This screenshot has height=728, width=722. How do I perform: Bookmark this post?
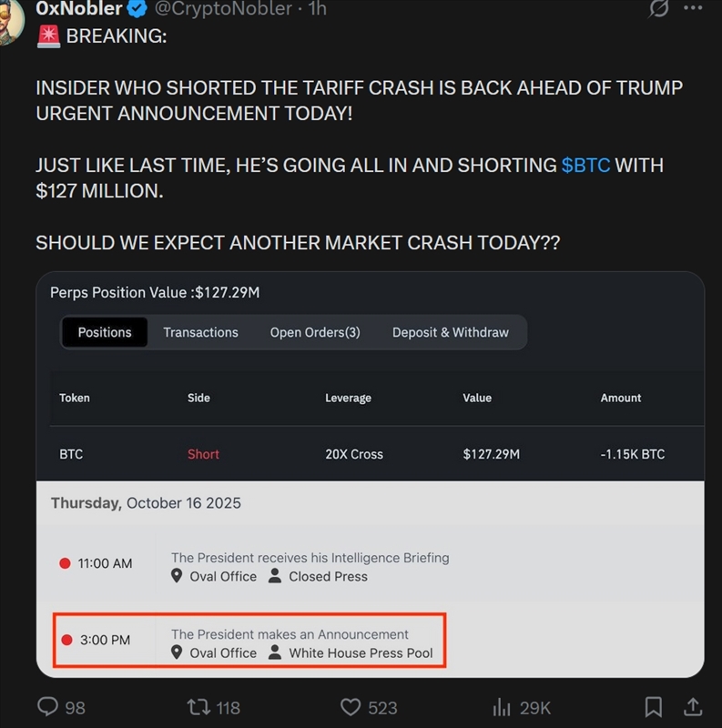[653, 706]
